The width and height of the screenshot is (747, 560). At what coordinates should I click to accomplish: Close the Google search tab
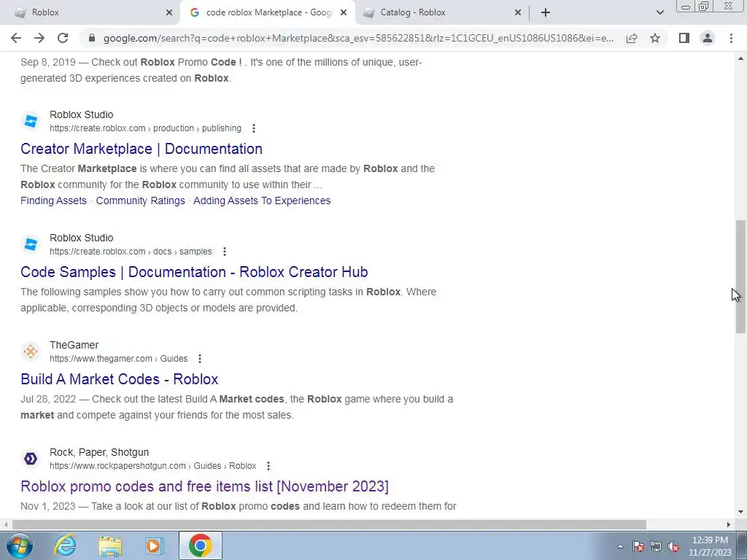point(344,12)
